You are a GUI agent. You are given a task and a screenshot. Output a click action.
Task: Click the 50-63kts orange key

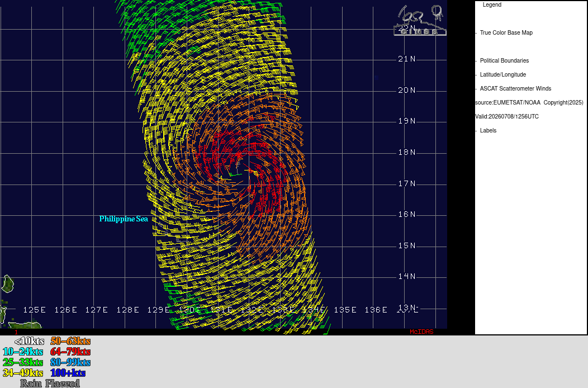pos(70,341)
